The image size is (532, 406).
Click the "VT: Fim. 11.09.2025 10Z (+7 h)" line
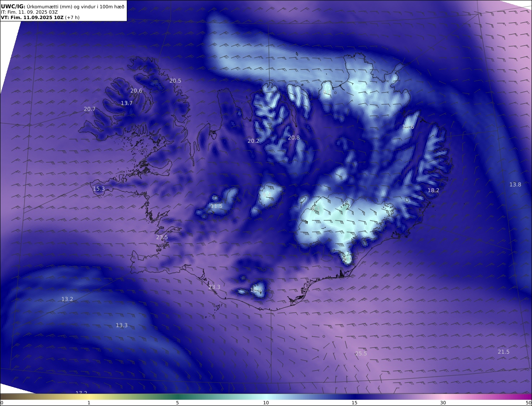point(40,17)
